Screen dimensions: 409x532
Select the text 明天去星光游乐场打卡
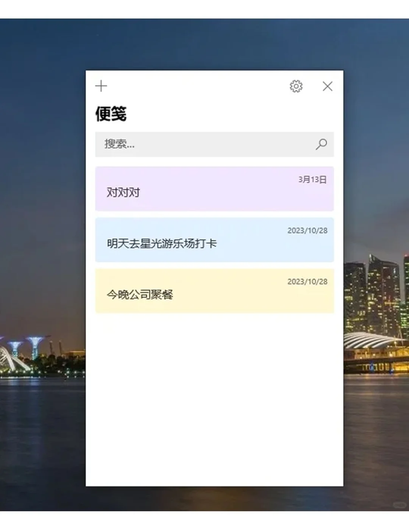161,244
